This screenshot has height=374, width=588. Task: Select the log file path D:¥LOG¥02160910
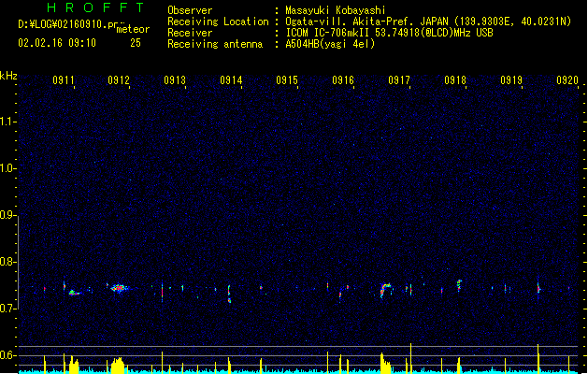pyautogui.click(x=63, y=24)
